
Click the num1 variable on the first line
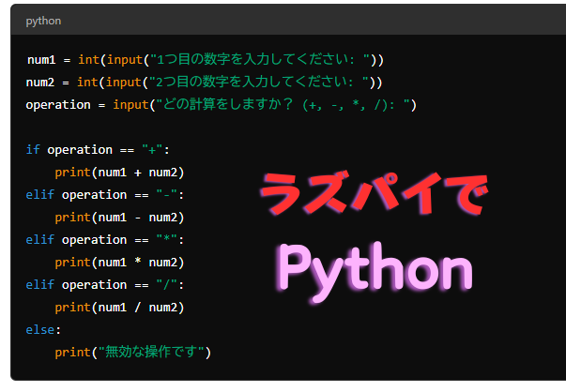tap(41, 60)
